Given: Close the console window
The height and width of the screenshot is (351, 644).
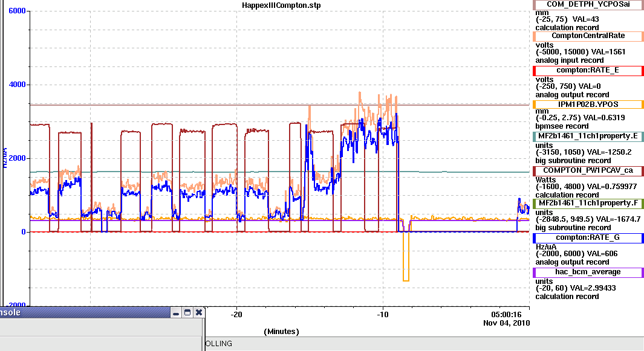Looking at the screenshot, I should [199, 312].
